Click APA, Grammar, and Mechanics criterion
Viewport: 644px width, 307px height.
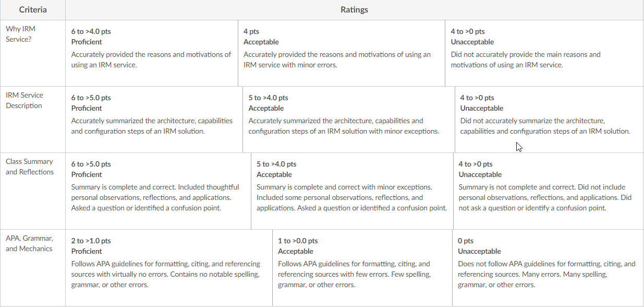(x=33, y=268)
